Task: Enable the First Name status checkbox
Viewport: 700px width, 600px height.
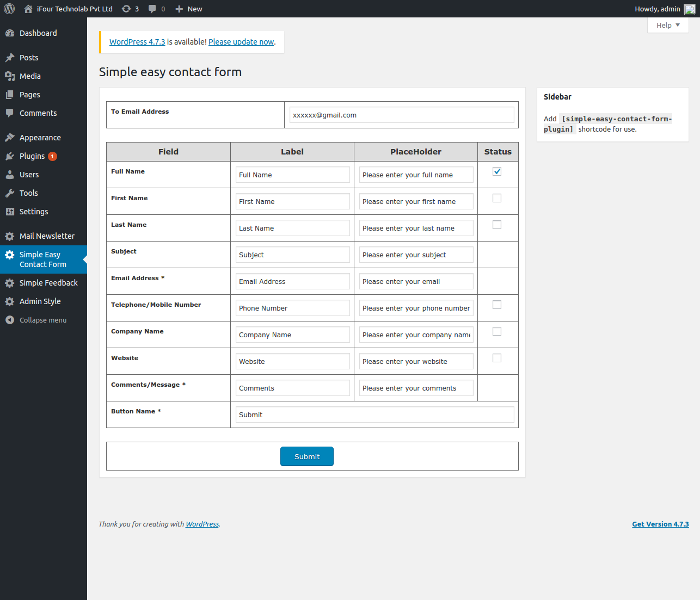Action: pos(497,198)
